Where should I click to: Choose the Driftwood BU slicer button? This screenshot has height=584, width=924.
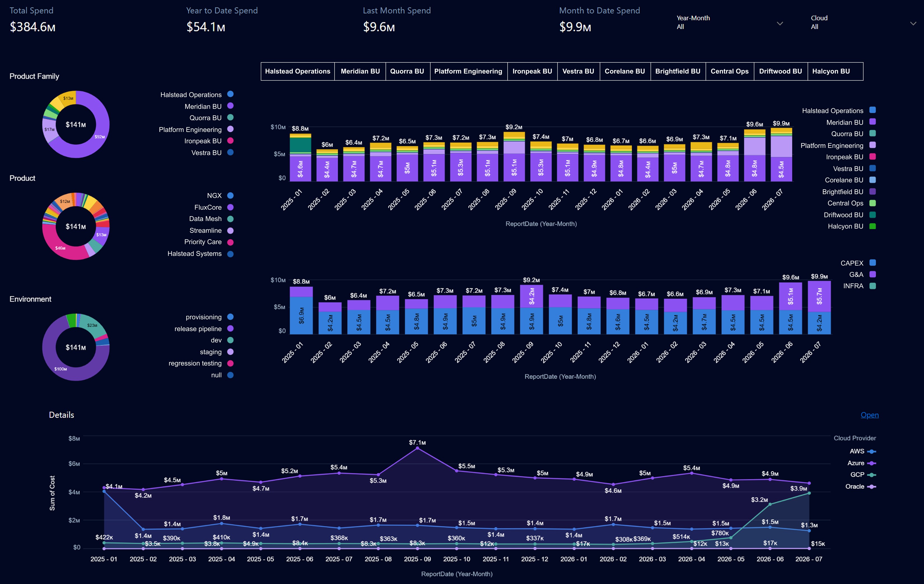(x=780, y=71)
